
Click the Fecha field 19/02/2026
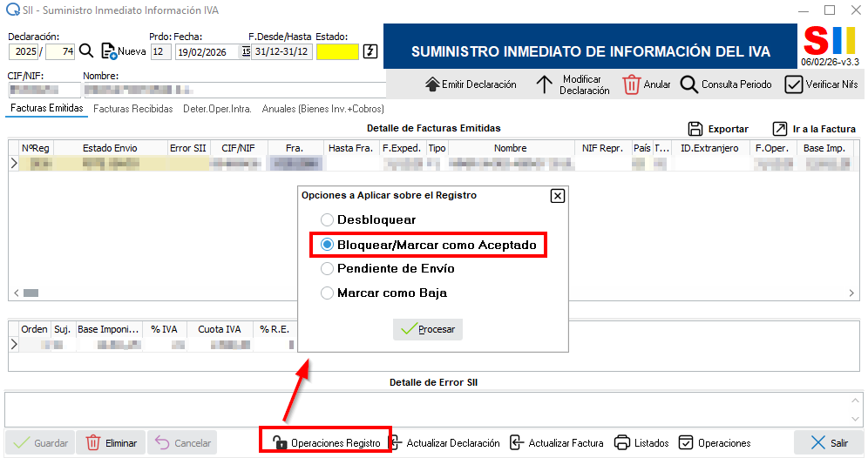[x=208, y=52]
